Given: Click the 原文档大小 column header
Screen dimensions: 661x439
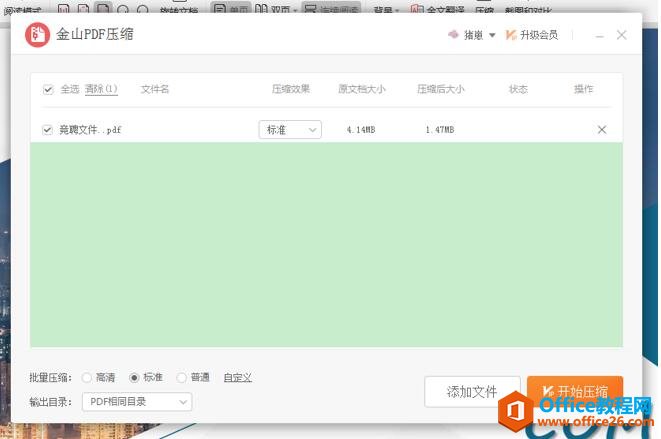Looking at the screenshot, I should pyautogui.click(x=362, y=89).
